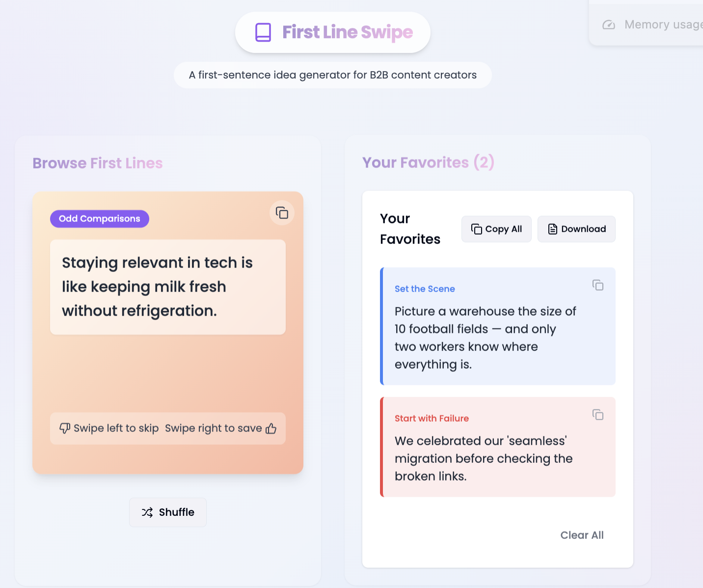Clear All favorites

(582, 535)
